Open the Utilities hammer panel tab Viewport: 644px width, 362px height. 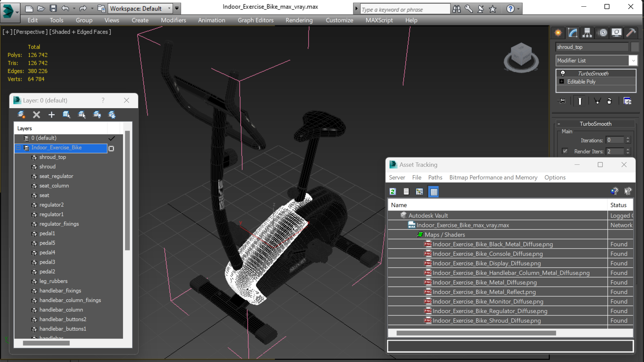click(x=631, y=33)
